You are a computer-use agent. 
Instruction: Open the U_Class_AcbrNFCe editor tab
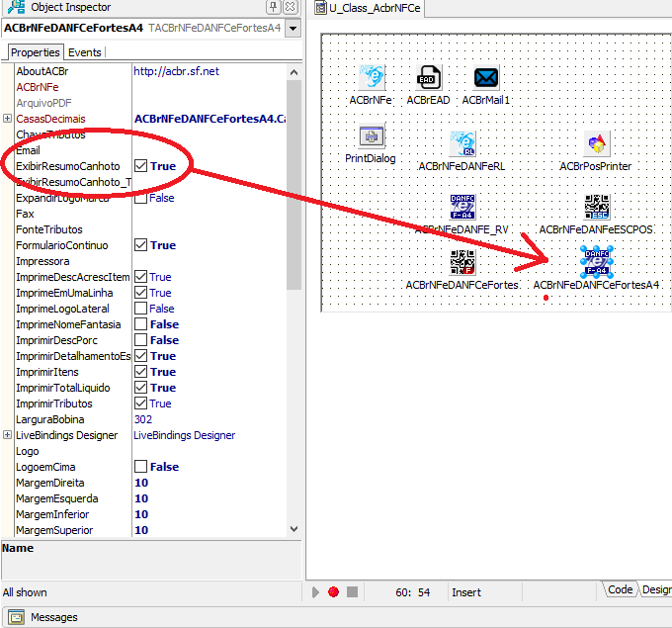click(369, 8)
